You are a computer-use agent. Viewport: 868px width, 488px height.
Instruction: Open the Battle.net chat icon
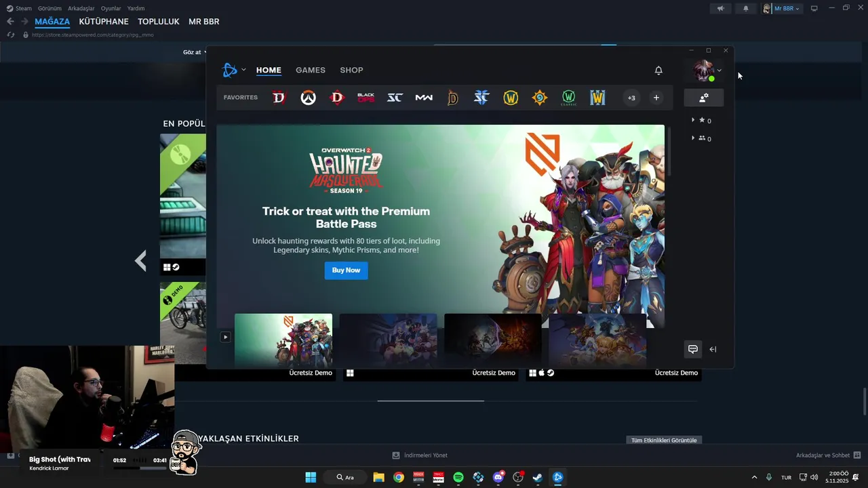(x=693, y=349)
